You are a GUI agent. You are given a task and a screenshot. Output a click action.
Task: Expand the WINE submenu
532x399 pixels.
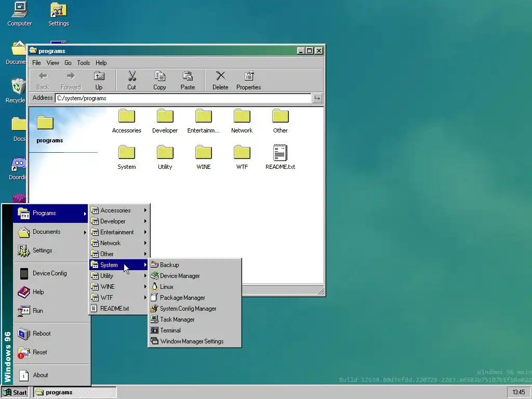[x=119, y=287]
